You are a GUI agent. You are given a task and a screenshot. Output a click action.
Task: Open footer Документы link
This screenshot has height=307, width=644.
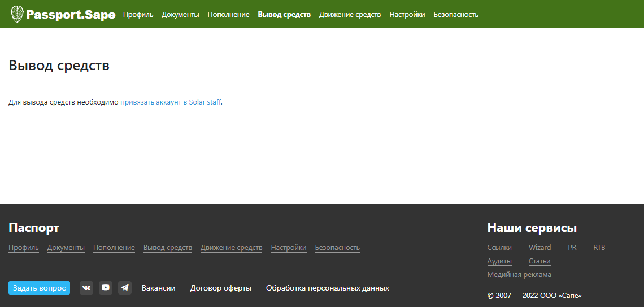pyautogui.click(x=66, y=248)
